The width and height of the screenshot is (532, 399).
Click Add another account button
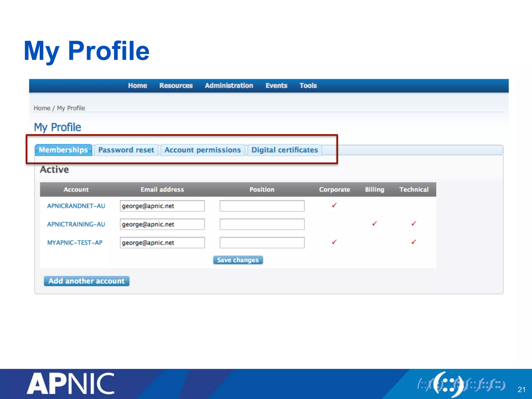coord(87,281)
